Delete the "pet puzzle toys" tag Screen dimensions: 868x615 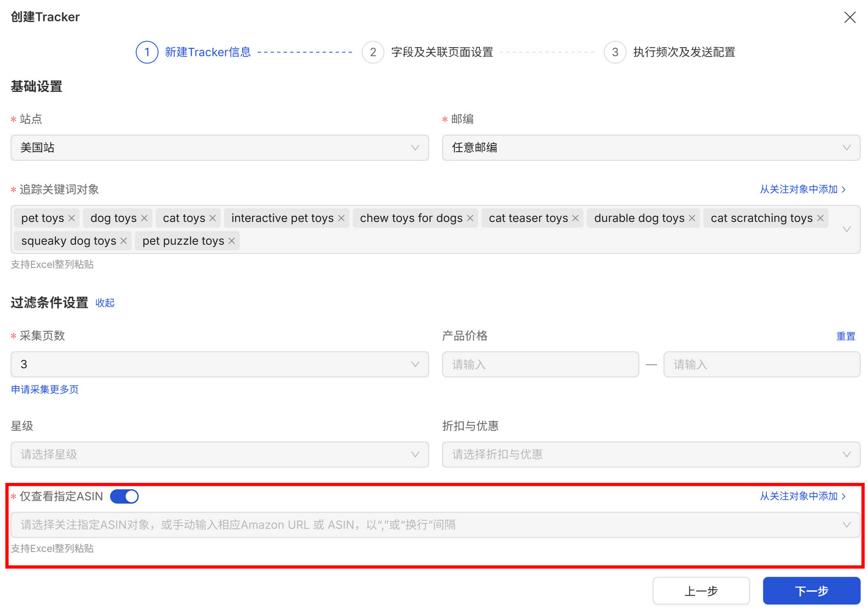click(232, 241)
